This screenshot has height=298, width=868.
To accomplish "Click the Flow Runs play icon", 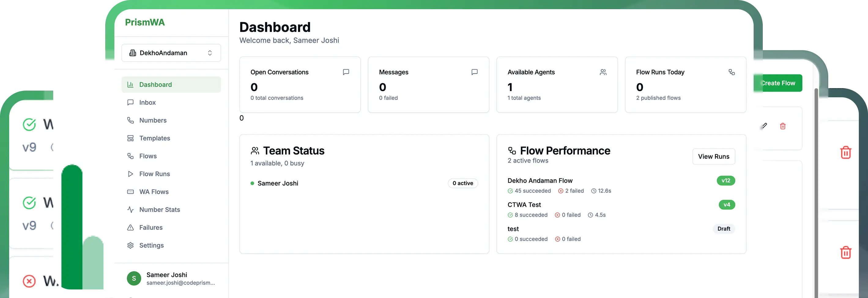I will pos(130,174).
